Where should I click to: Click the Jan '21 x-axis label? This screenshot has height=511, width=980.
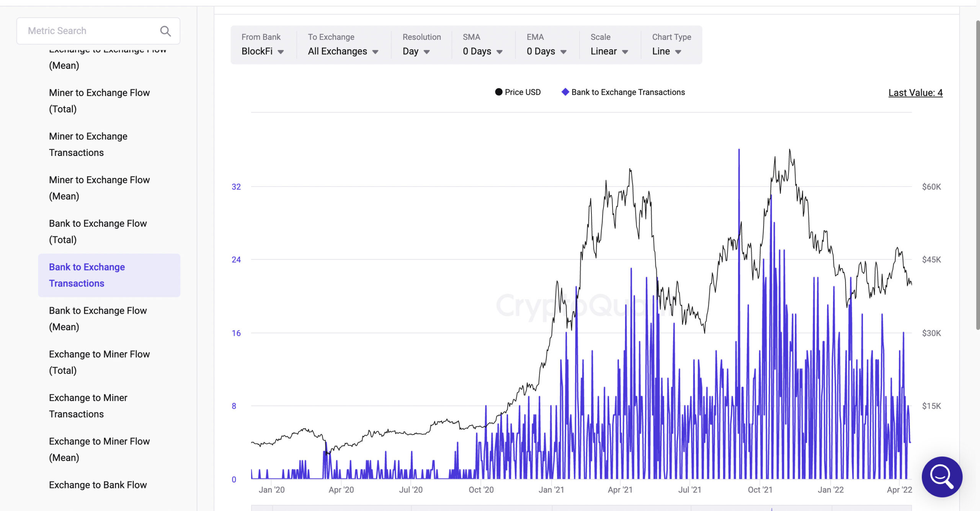(x=551, y=490)
